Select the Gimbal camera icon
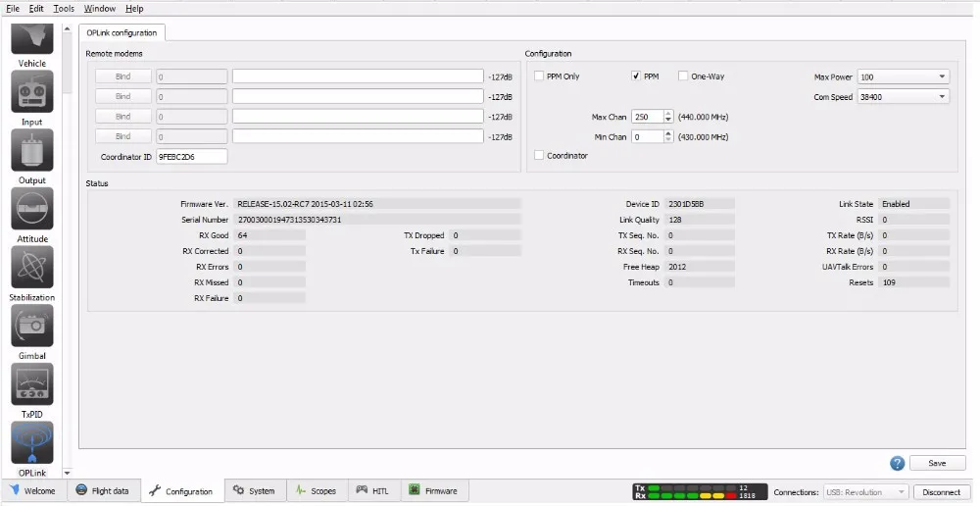This screenshot has height=506, width=980. tap(32, 326)
